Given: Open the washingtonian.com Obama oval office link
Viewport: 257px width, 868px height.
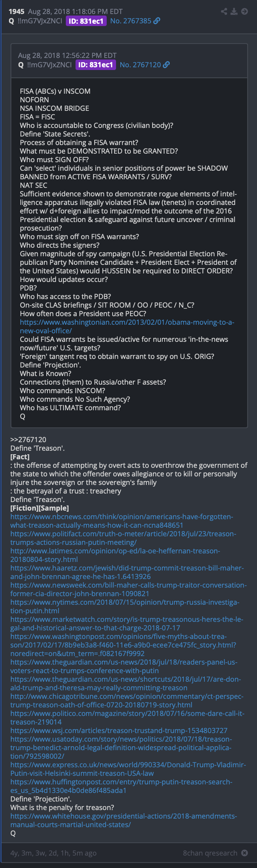Looking at the screenshot, I should click(127, 326).
